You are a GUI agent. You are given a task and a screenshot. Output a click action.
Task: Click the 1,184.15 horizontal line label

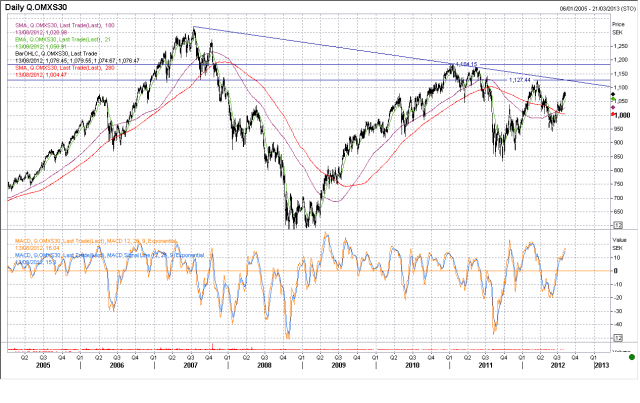click(x=460, y=64)
